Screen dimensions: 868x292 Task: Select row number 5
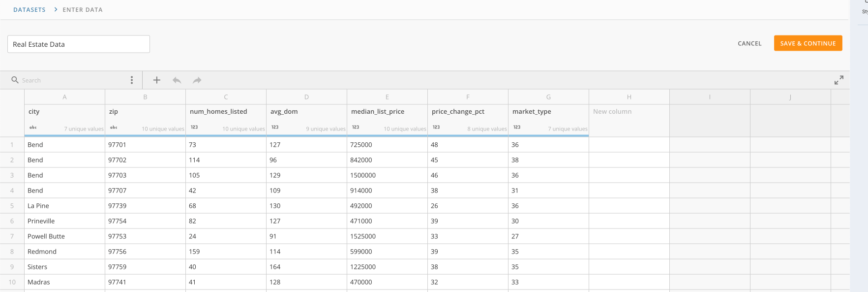12,206
